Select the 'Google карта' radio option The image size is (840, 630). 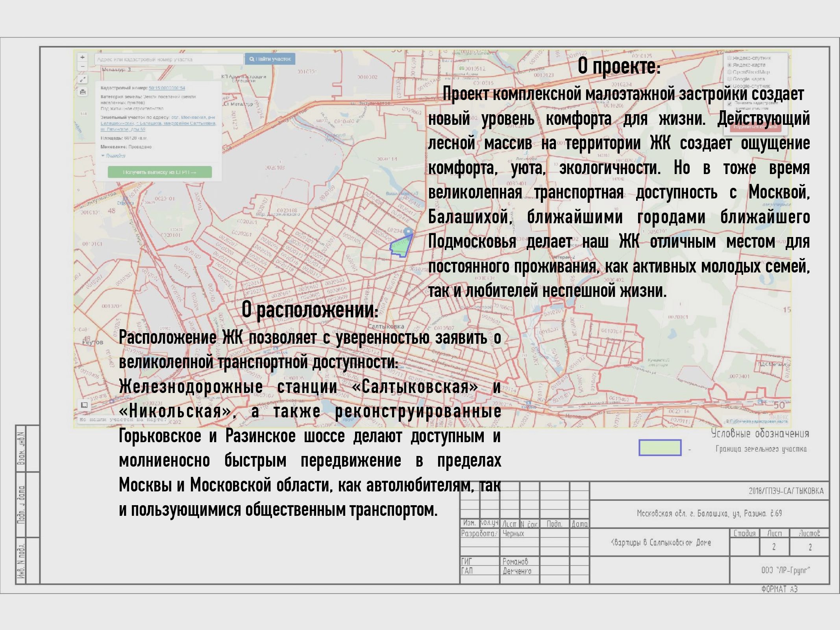click(729, 79)
